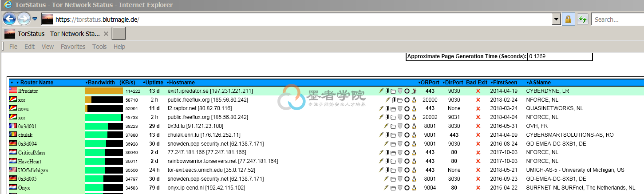Sort table by Uptime column
This screenshot has height=194, width=644.
[154, 83]
